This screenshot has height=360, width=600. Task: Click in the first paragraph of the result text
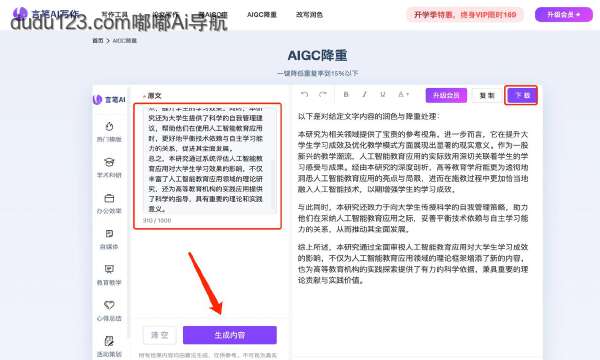[413, 161]
